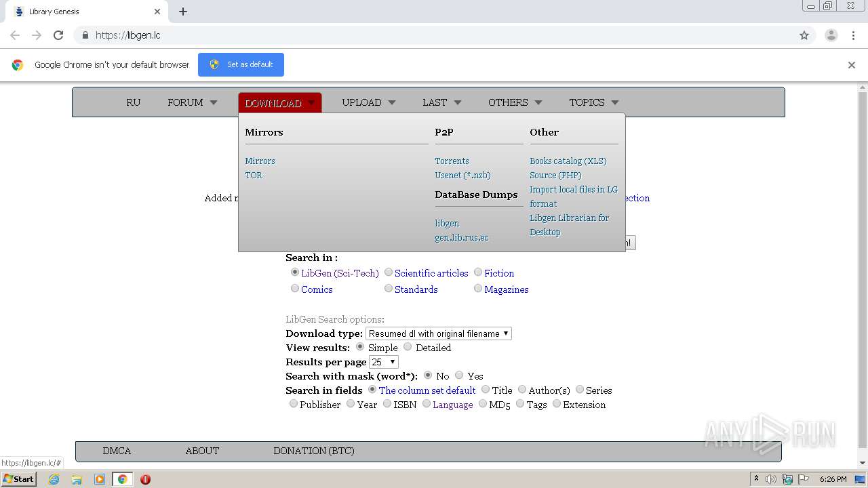Open Import local files in LG format
This screenshot has width=868, height=488.
click(574, 197)
